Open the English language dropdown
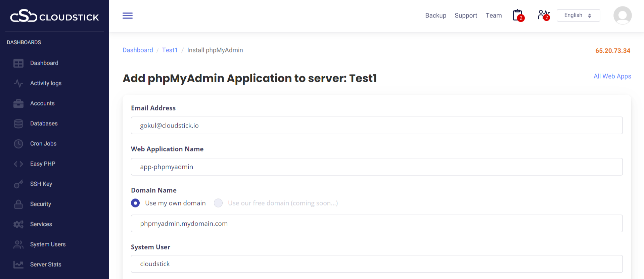This screenshot has height=279, width=644. pos(578,15)
